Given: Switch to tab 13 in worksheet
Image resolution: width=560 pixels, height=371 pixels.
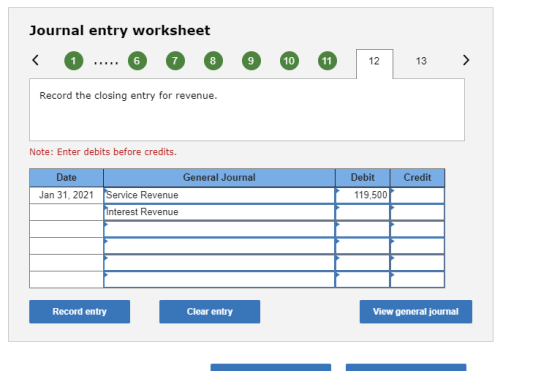Looking at the screenshot, I should point(421,61).
